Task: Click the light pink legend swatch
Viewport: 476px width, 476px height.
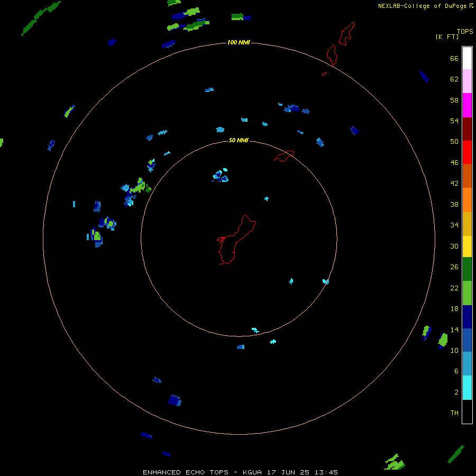Action: pyautogui.click(x=467, y=81)
